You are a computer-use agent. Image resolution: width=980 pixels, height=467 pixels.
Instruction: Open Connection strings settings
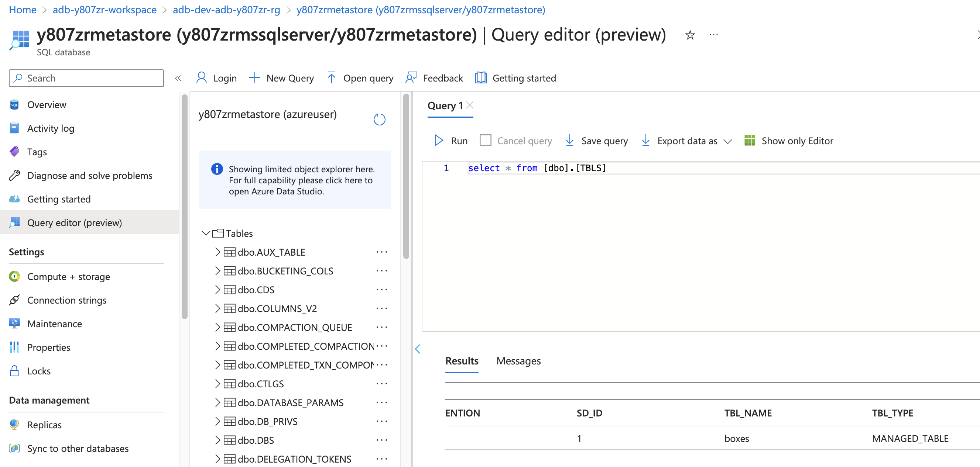(x=66, y=300)
